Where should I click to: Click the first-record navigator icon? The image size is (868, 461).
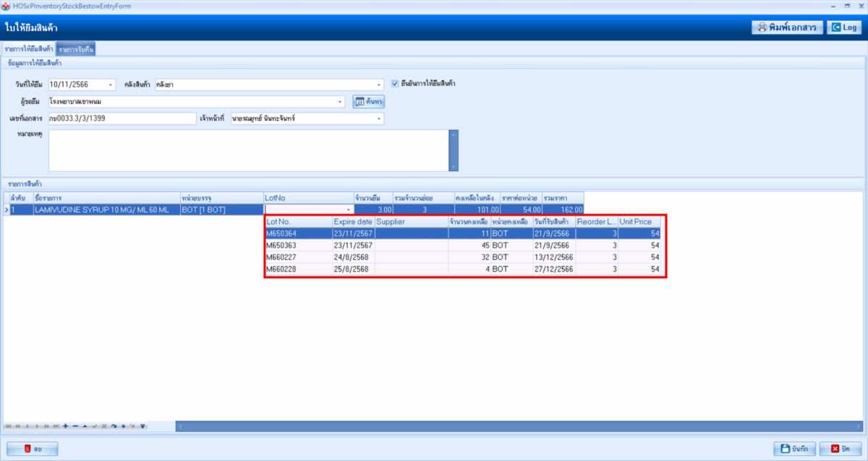8,426
